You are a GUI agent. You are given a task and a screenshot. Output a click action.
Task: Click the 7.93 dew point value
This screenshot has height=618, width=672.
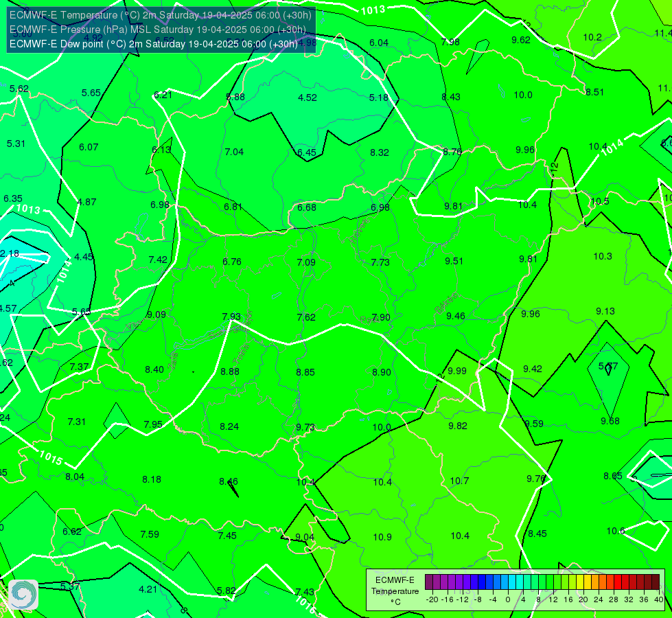pyautogui.click(x=231, y=317)
